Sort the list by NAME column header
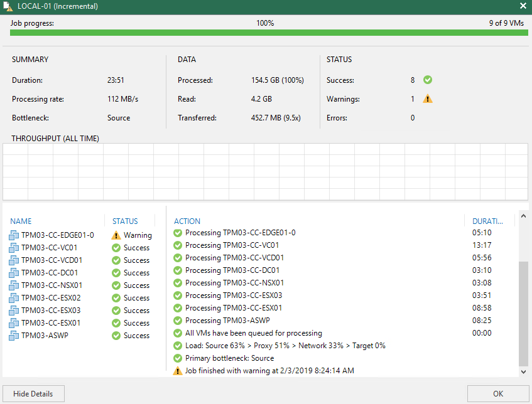 click(21, 221)
